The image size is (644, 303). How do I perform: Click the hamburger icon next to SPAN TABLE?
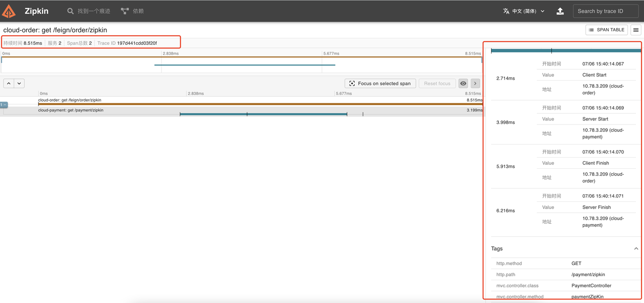(636, 30)
